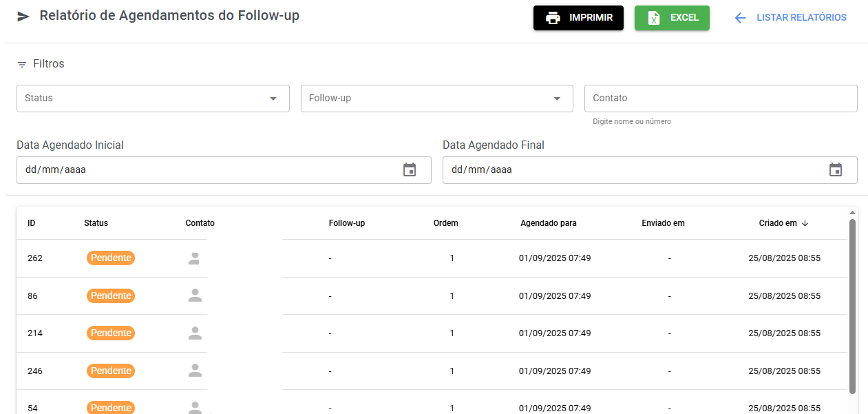The width and height of the screenshot is (868, 414).
Task: Click the Data Agendado Final date field
Action: click(x=650, y=170)
